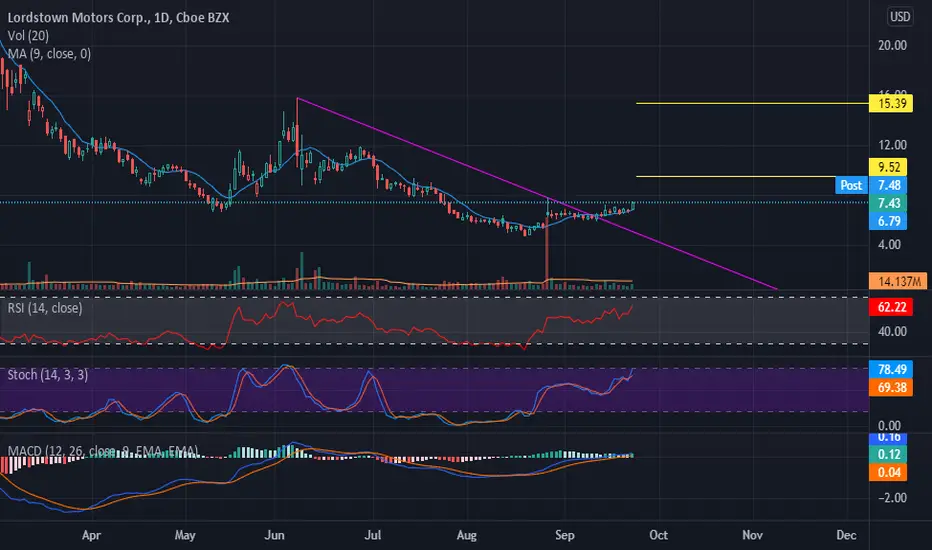This screenshot has width=932, height=550.
Task: Click the Dec label on time axis
Action: (x=846, y=535)
